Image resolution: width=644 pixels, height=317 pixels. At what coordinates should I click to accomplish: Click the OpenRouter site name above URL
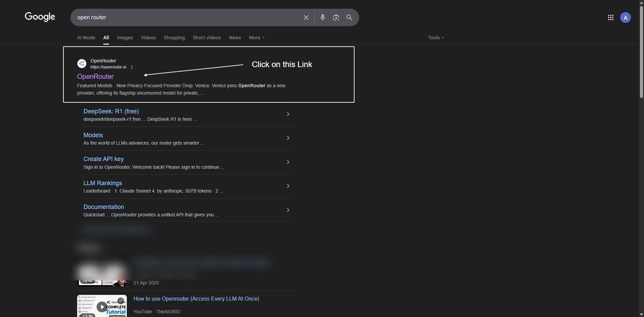(x=103, y=61)
